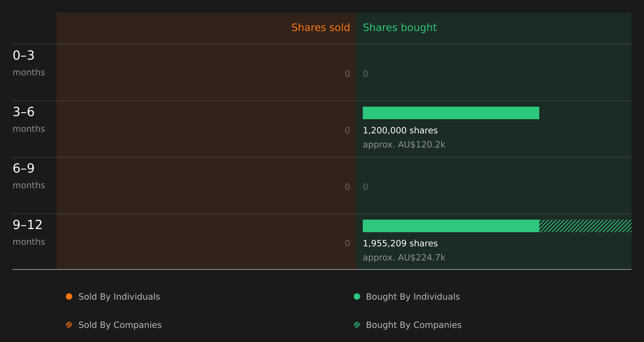The image size is (644, 342).
Task: Select the 1,200,000 shares value
Action: coord(400,131)
